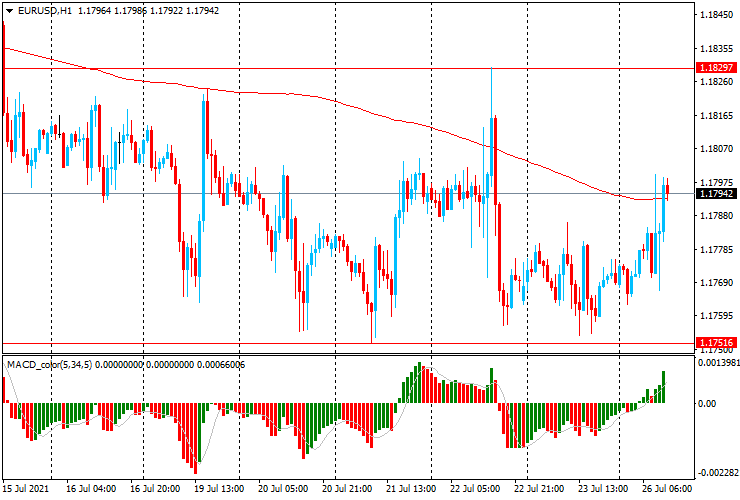
Task: Select the MACD value 0.00066006
Action: [x=220, y=365]
